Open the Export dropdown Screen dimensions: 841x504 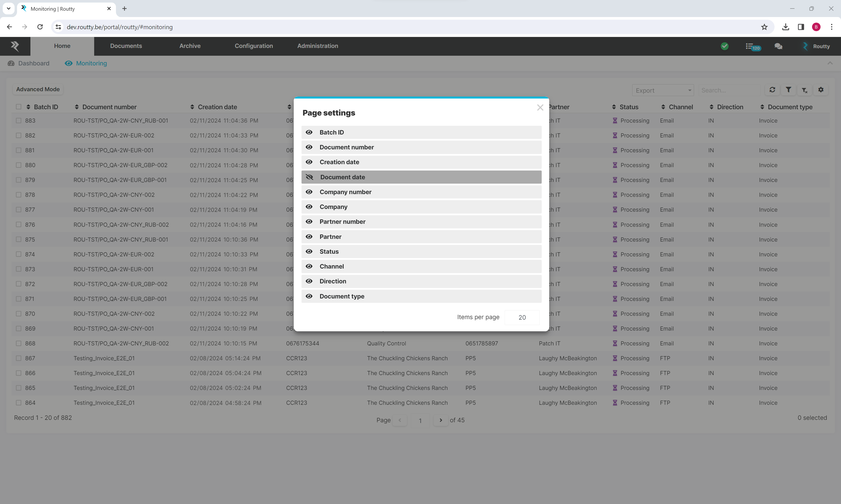click(663, 90)
